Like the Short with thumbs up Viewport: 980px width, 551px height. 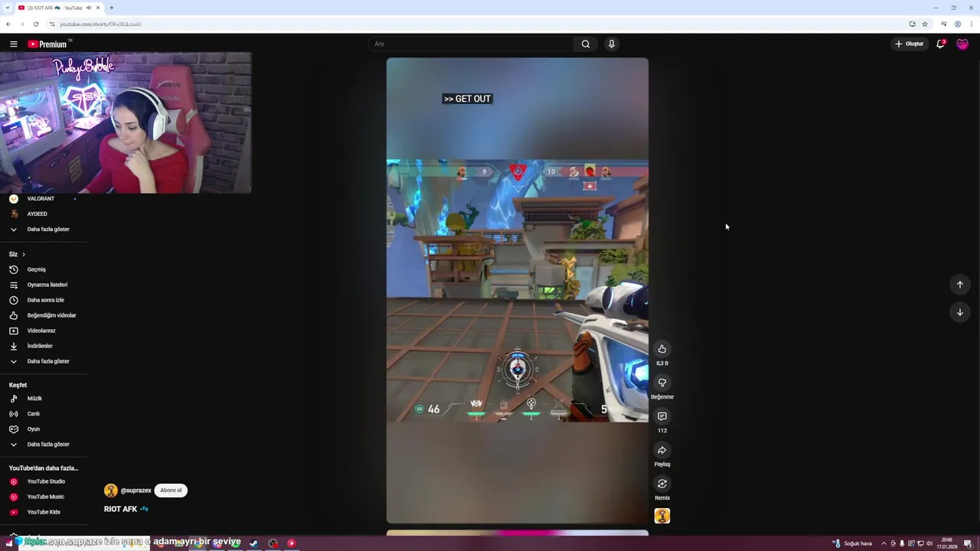pyautogui.click(x=662, y=349)
